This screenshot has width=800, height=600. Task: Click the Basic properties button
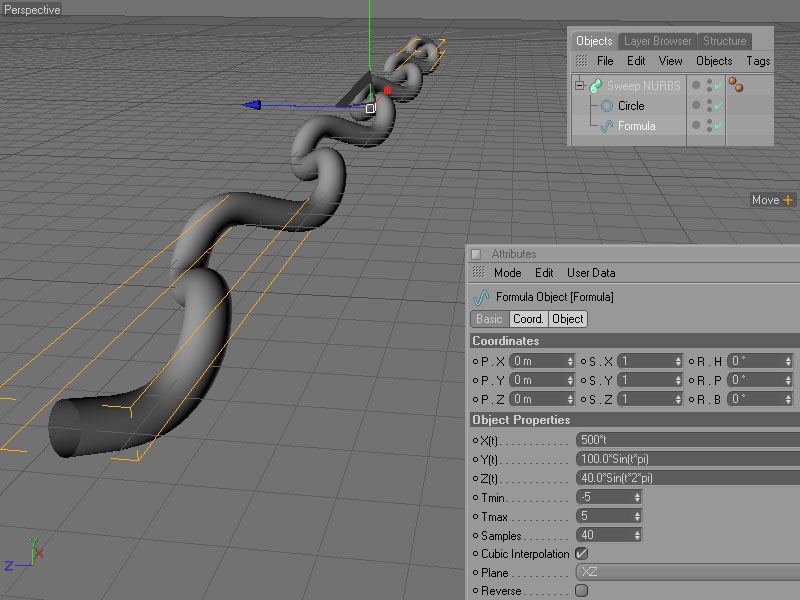point(489,319)
